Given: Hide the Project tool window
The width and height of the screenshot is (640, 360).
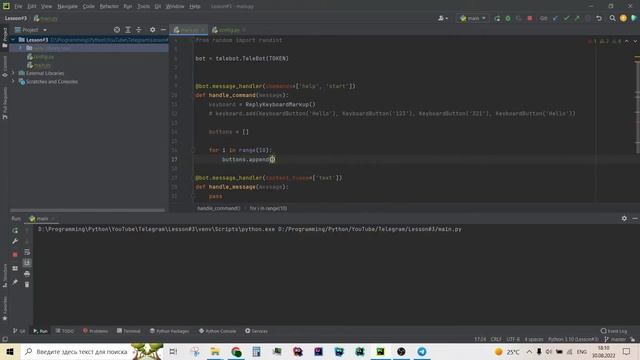Looking at the screenshot, I should pyautogui.click(x=163, y=30).
